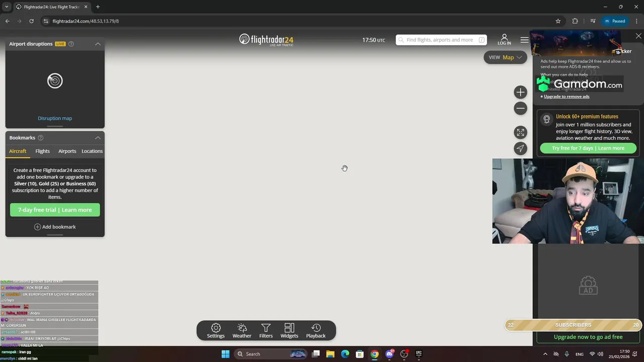This screenshot has height=362, width=644.
Task: Click Try free for 7 days button
Action: [588, 148]
